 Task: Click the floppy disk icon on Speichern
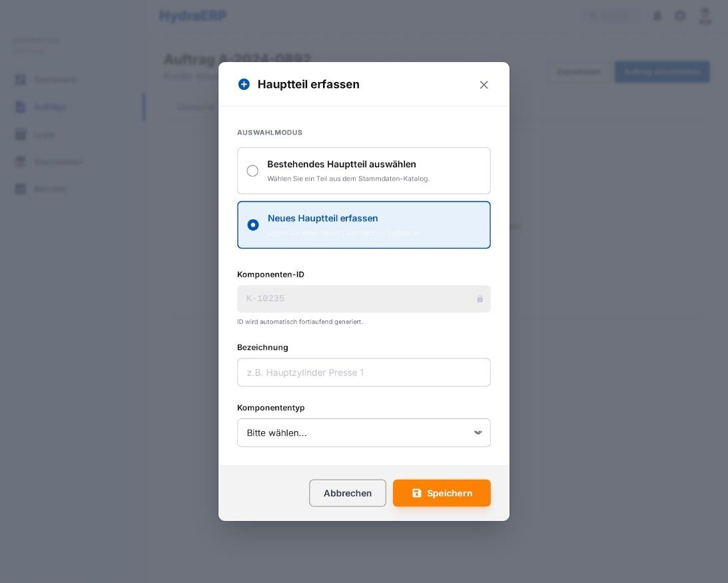[x=416, y=493]
